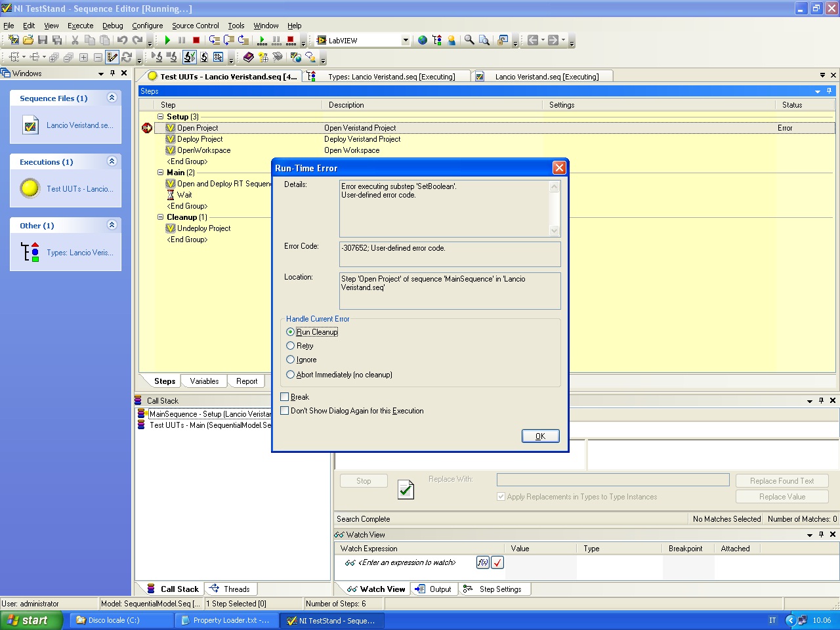
Task: Click the New Sequence File toolbar icon
Action: [13, 40]
